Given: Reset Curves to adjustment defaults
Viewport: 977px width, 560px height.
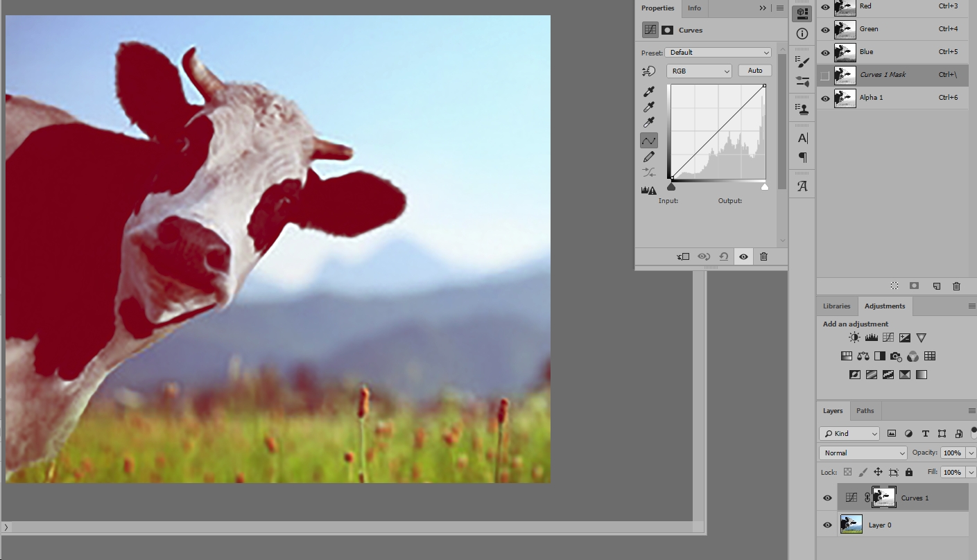Looking at the screenshot, I should tap(723, 256).
